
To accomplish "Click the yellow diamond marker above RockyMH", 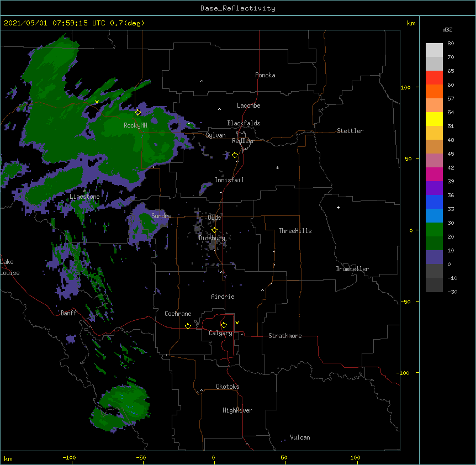I will pos(138,113).
